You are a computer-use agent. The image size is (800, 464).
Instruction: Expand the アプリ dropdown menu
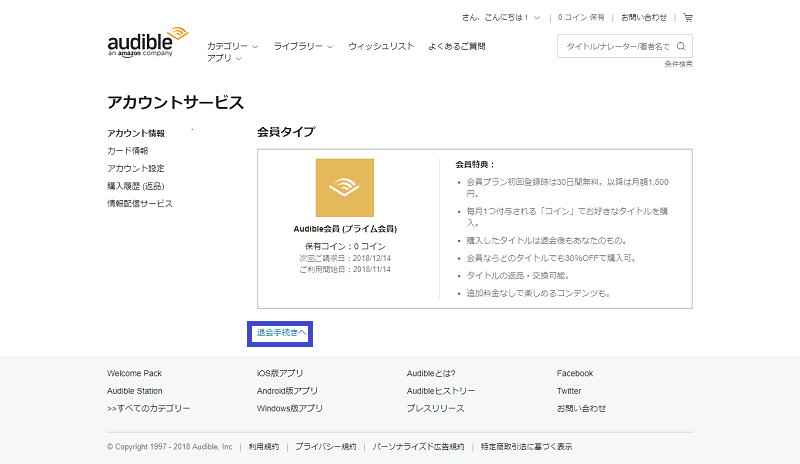pyautogui.click(x=224, y=58)
